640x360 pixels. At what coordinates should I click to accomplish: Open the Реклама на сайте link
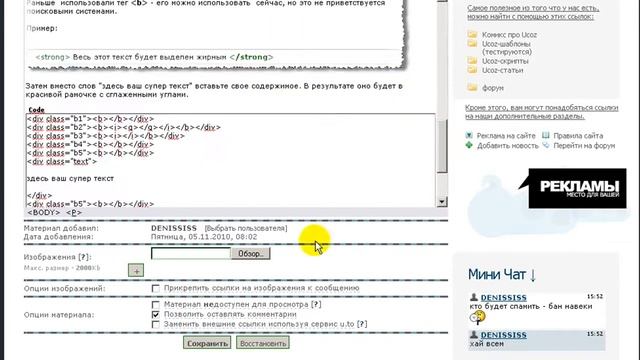coord(506,136)
